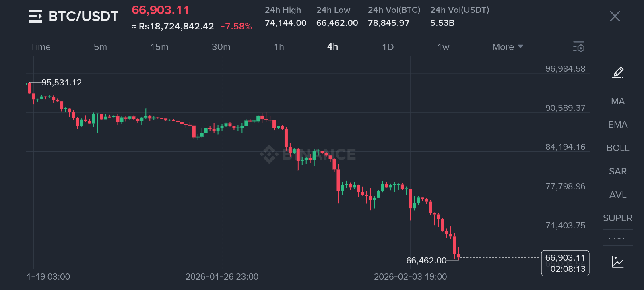This screenshot has height=290, width=644.
Task: Select the Time chart view
Action: pyautogui.click(x=41, y=47)
